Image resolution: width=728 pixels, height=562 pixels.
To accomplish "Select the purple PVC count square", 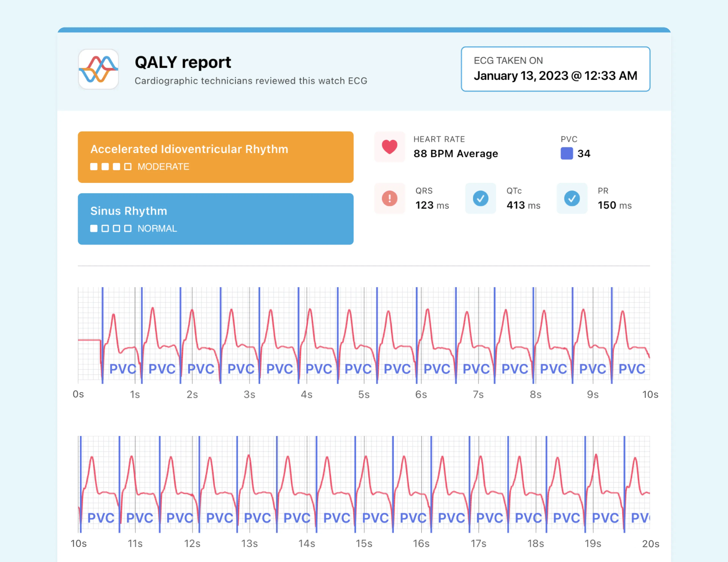I will click(567, 153).
